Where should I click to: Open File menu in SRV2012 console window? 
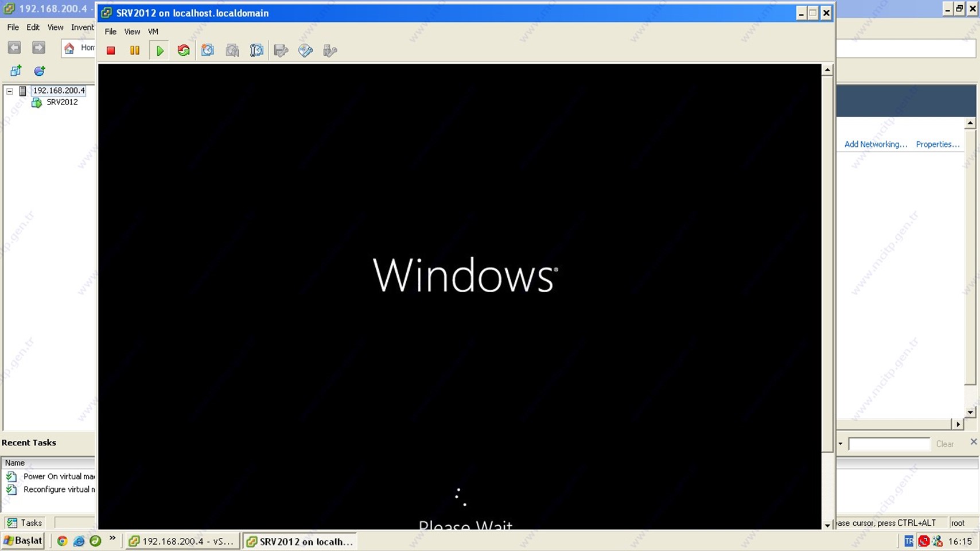110,32
